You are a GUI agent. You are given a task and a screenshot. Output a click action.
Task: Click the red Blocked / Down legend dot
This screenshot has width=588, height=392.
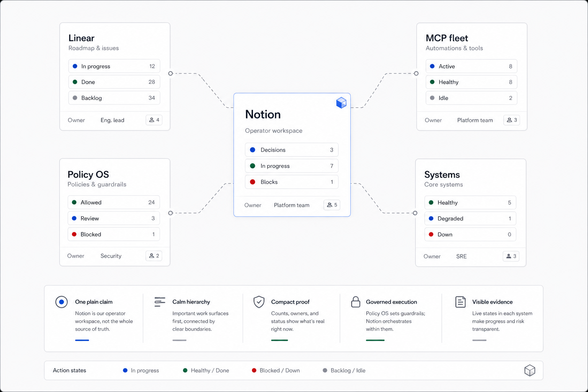pos(254,370)
